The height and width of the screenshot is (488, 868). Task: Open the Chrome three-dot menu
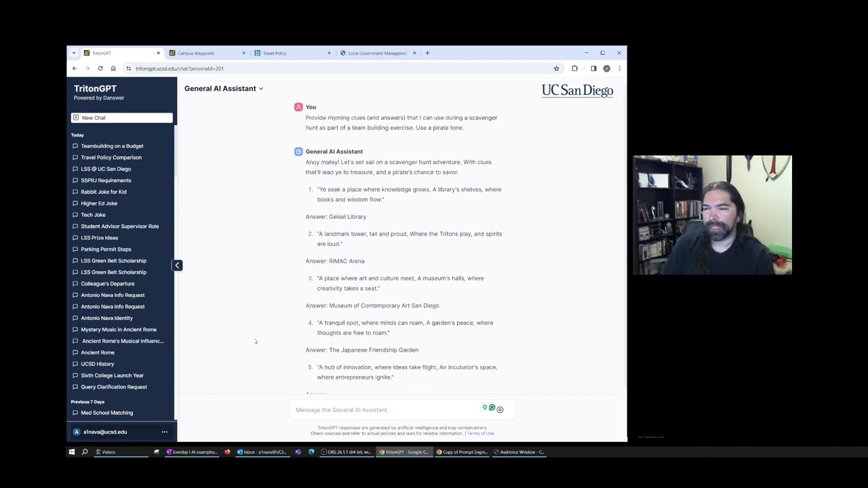619,68
